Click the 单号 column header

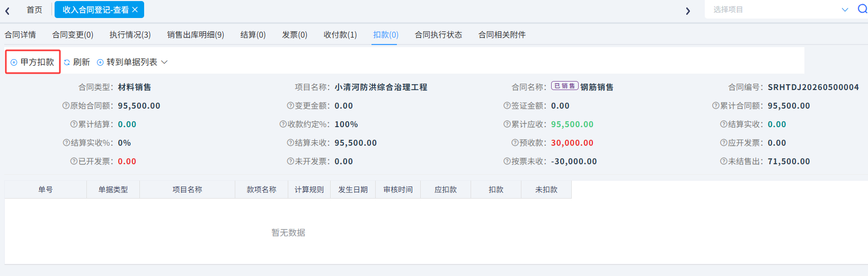click(x=46, y=190)
